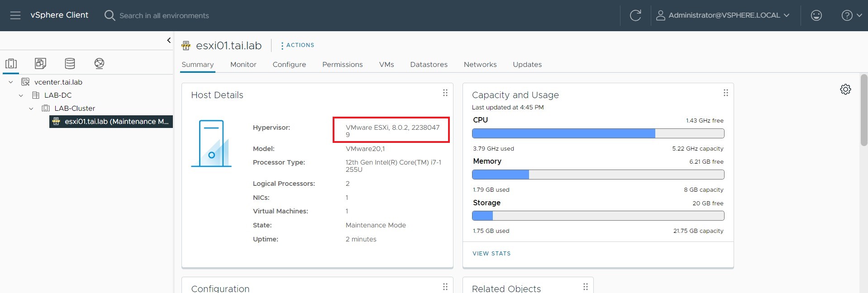Click the Configuration card drag handle

point(445,287)
